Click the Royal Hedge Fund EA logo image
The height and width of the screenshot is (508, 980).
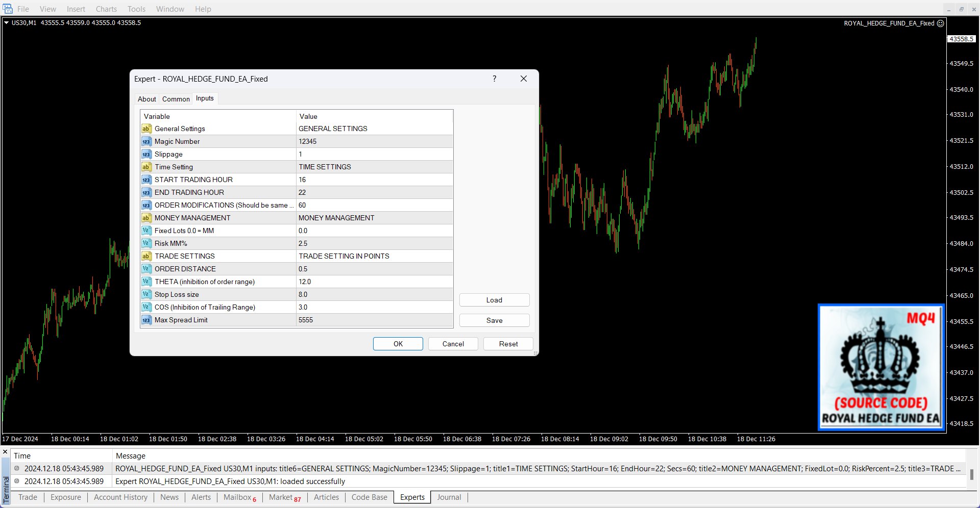[881, 368]
